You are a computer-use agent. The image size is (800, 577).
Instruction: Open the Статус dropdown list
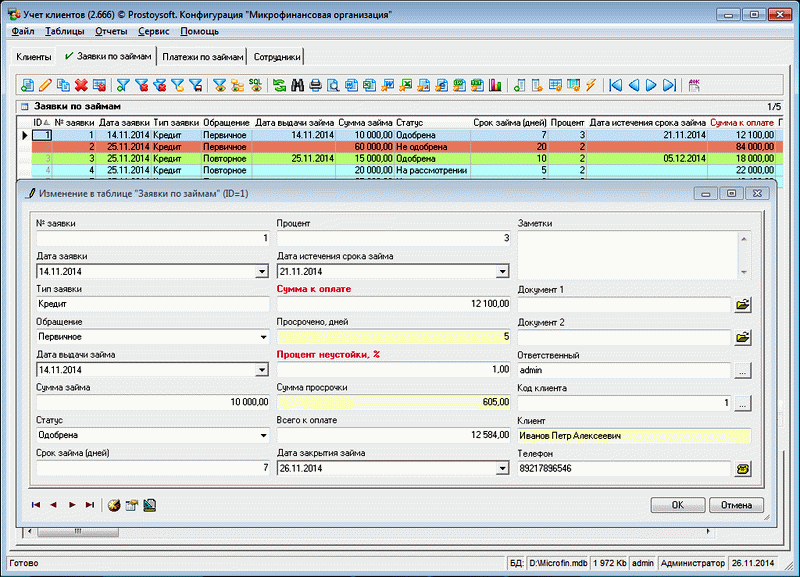tap(261, 435)
